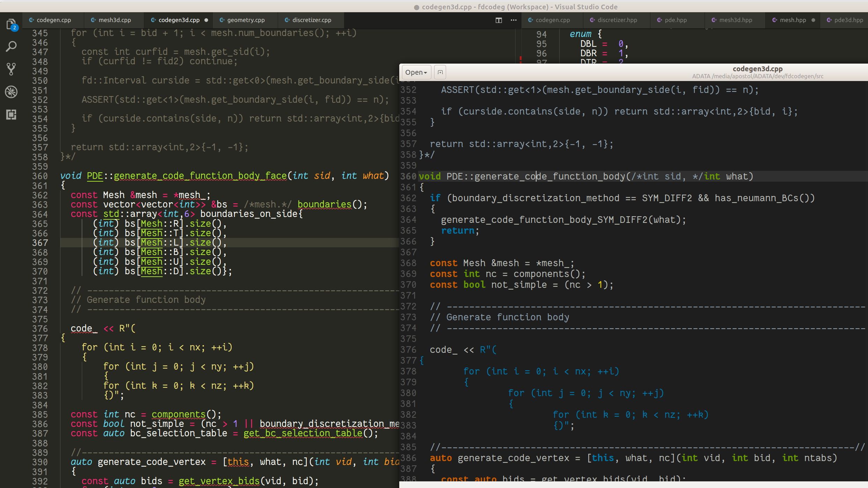This screenshot has width=868, height=488.
Task: Click the Split Editor icon
Action: tap(498, 20)
